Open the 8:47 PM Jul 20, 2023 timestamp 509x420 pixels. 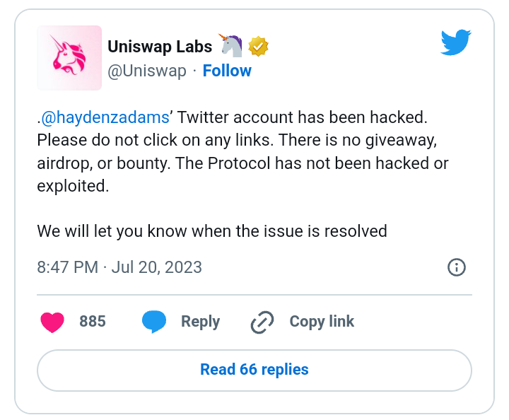point(119,267)
